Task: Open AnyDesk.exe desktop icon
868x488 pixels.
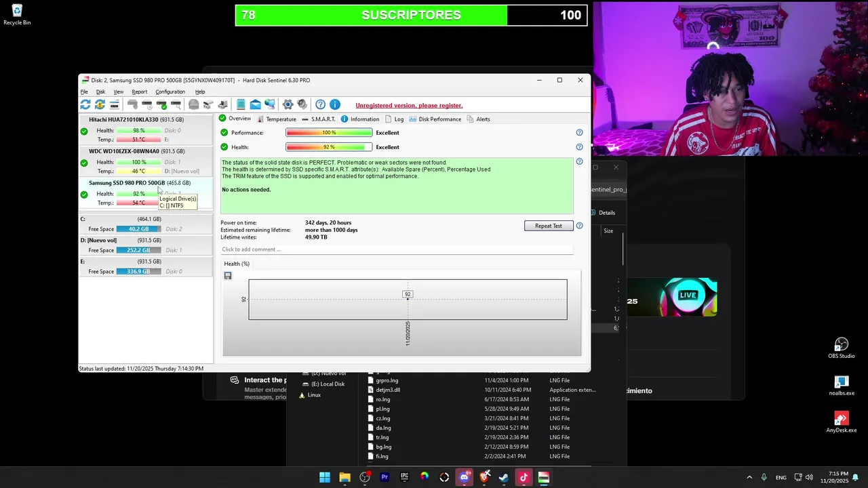Action: pyautogui.click(x=841, y=422)
